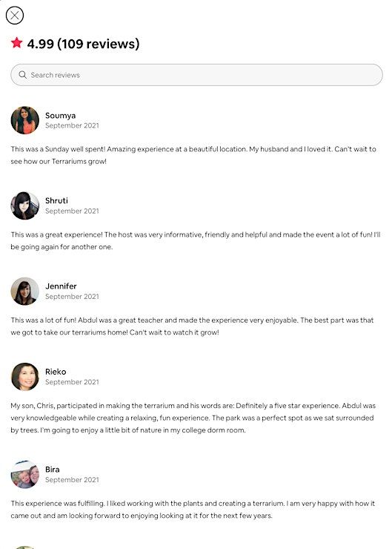Click the magnifying glass search icon
This screenshot has width=392, height=549.
[x=23, y=75]
